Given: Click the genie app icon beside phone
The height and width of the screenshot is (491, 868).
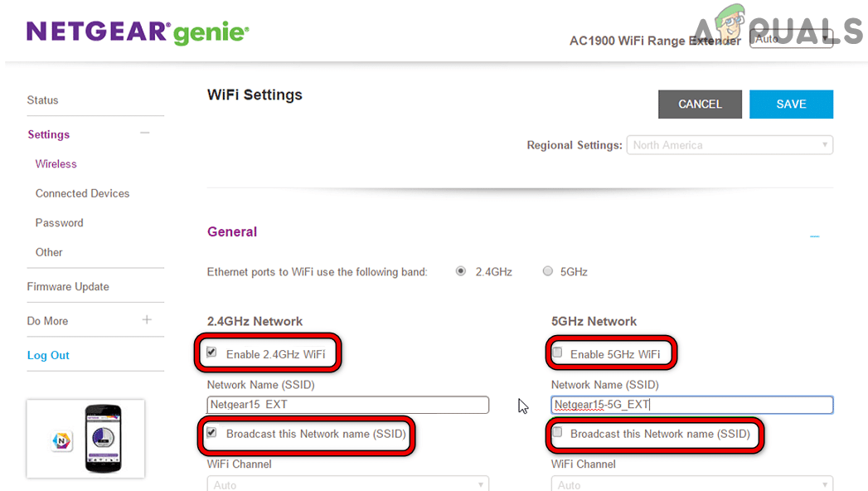Looking at the screenshot, I should tap(61, 440).
